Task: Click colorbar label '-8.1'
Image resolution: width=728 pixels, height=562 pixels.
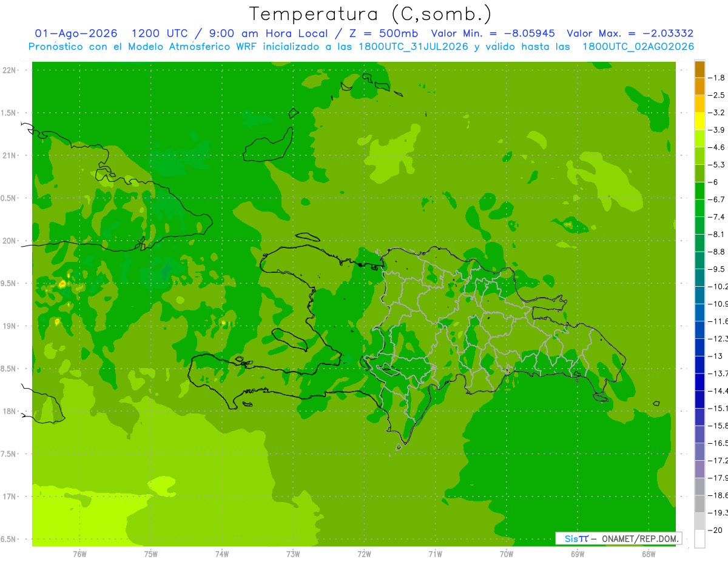Action: pyautogui.click(x=716, y=234)
